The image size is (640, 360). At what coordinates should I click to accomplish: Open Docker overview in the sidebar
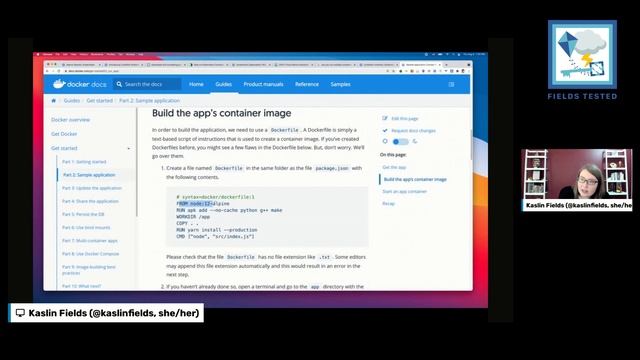point(70,120)
